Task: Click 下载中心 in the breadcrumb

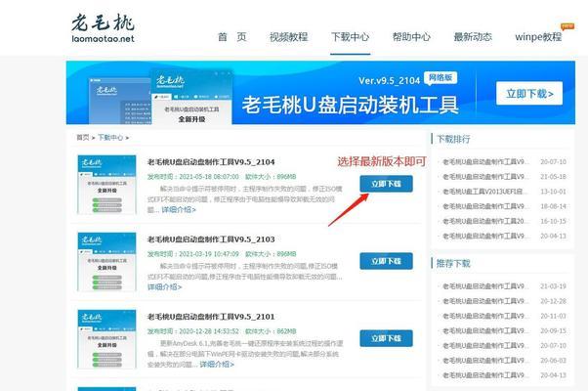Action: pos(110,138)
